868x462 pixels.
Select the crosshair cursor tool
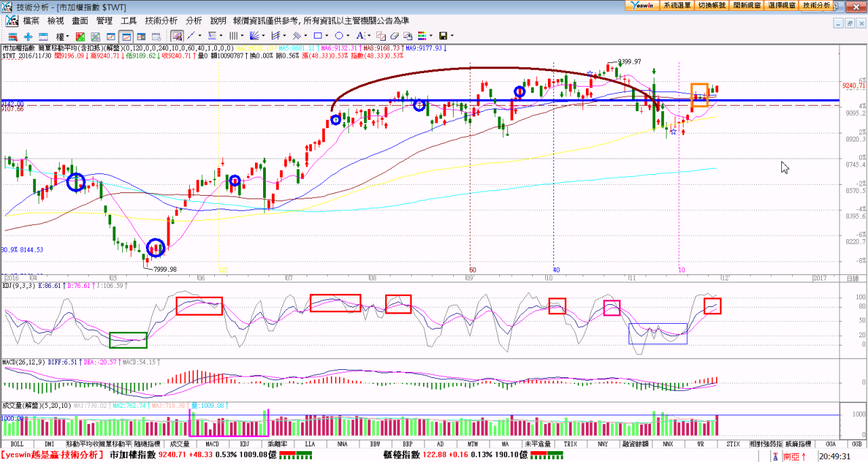point(28,36)
